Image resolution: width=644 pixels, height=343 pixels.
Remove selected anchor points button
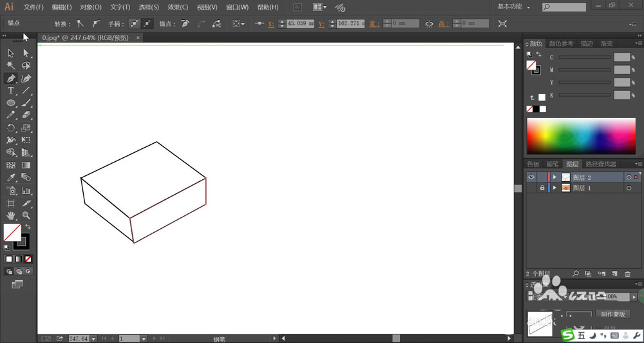185,23
